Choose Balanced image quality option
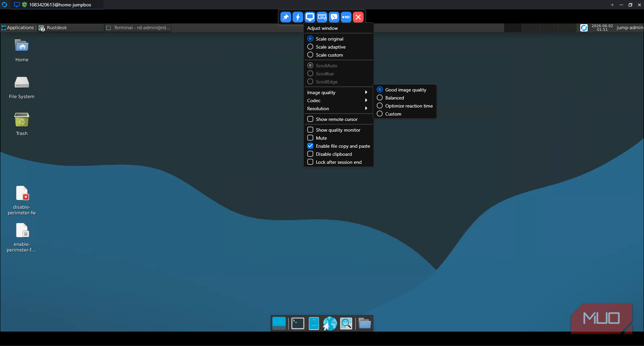The width and height of the screenshot is (644, 346). point(405,98)
